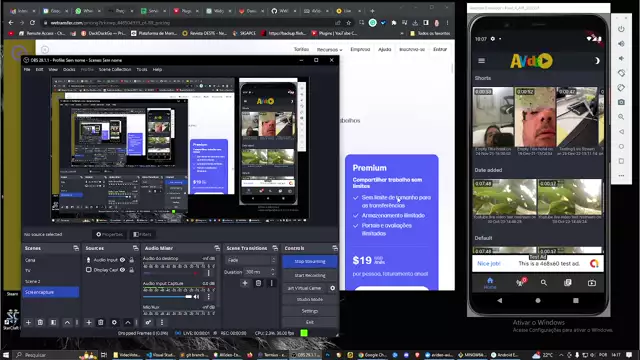The width and height of the screenshot is (640, 360).
Task: Open OBS Settings button
Action: pos(310,311)
